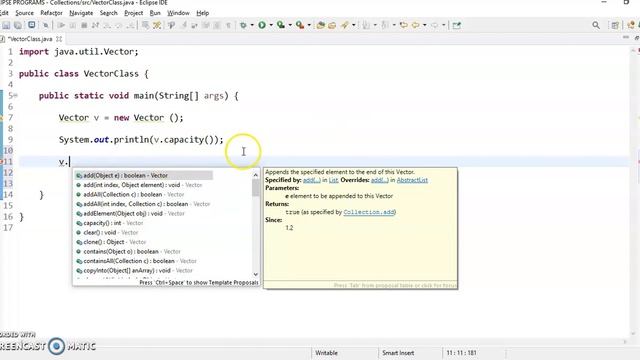640x360 pixels.
Task: Click the Last Edit Location icon
Action: [404, 25]
